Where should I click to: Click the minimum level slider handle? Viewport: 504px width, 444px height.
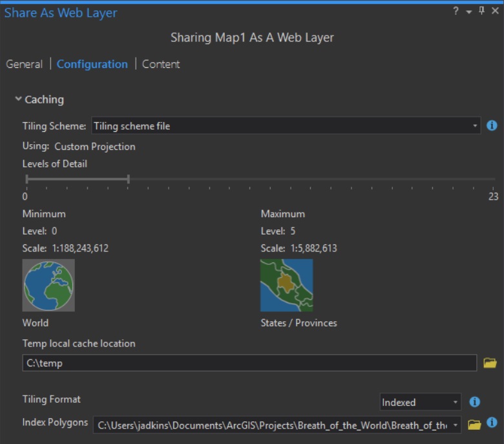pos(26,179)
